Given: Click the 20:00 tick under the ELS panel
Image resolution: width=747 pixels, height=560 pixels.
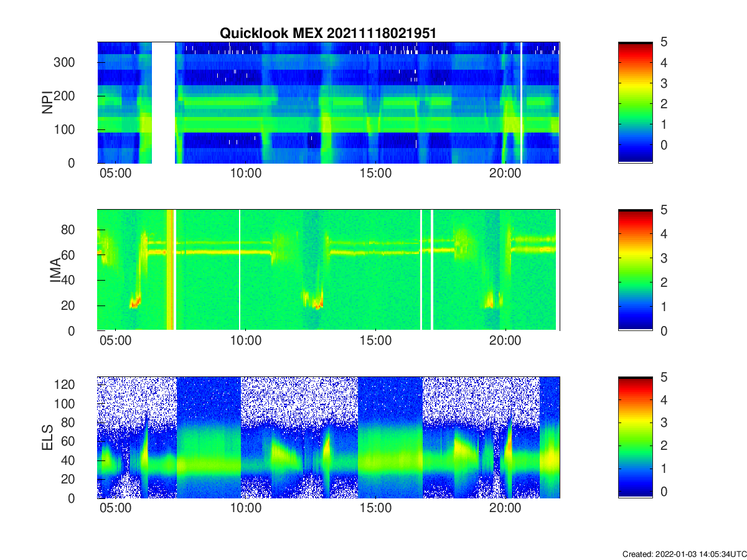Looking at the screenshot, I should 505,509.
